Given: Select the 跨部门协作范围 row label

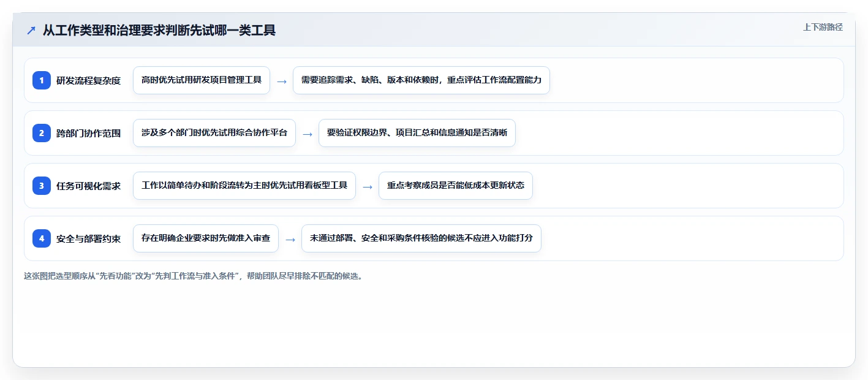Looking at the screenshot, I should [x=88, y=133].
